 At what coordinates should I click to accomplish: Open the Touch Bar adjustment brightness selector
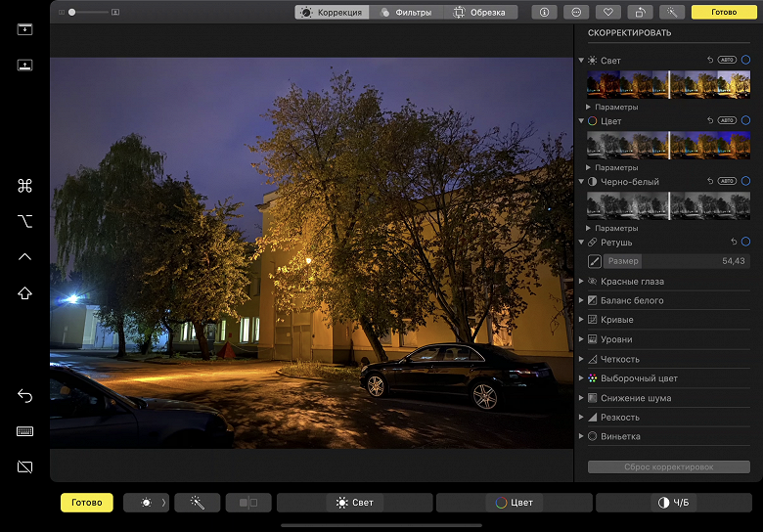point(146,503)
